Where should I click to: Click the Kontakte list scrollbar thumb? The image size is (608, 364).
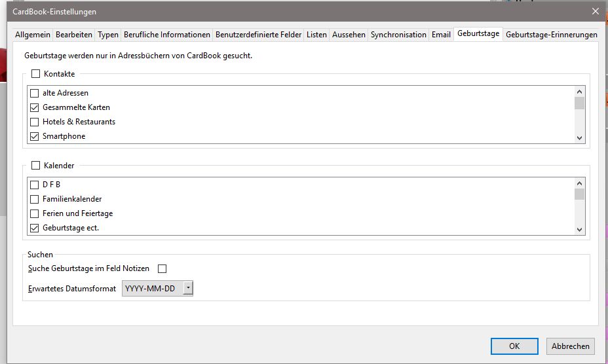click(579, 103)
